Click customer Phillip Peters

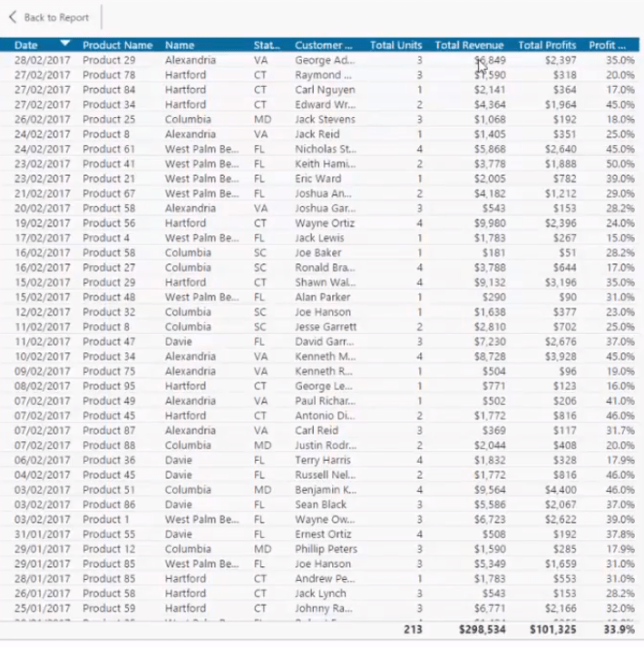click(x=326, y=549)
